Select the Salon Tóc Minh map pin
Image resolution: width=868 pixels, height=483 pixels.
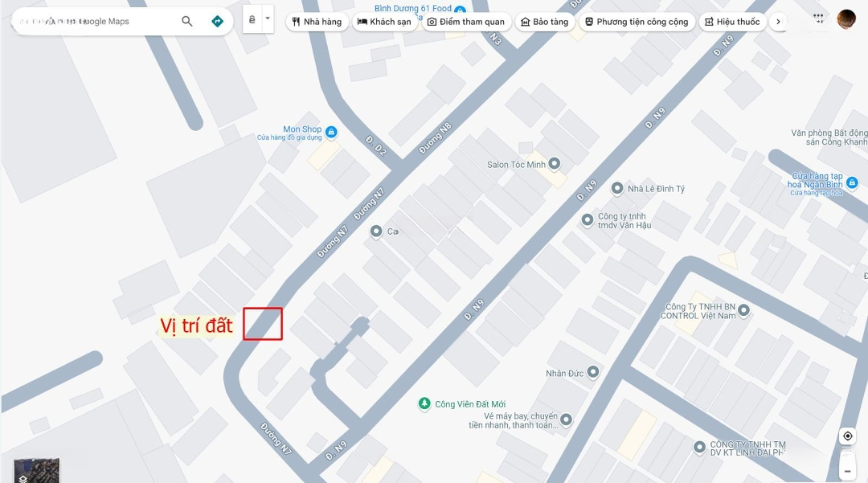pos(554,163)
